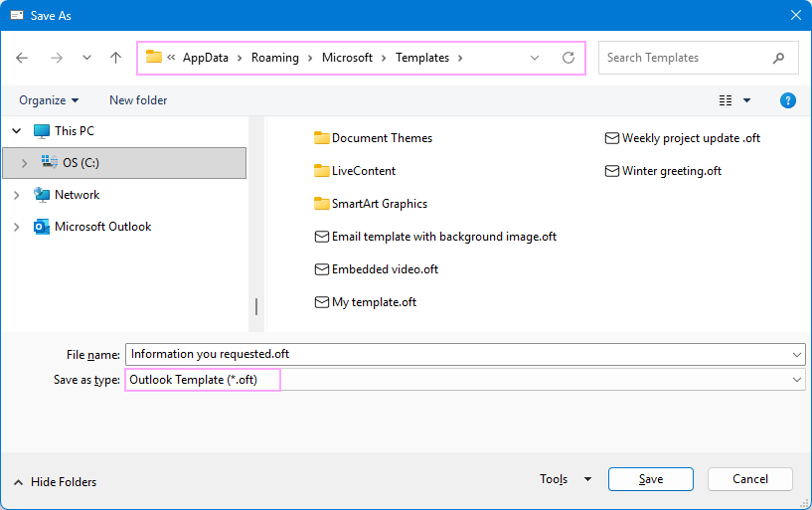Select the SmartArt Graphics folder

380,204
